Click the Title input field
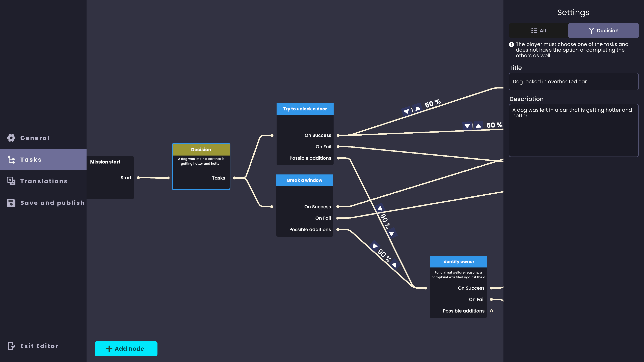This screenshot has height=362, width=644. [x=574, y=81]
